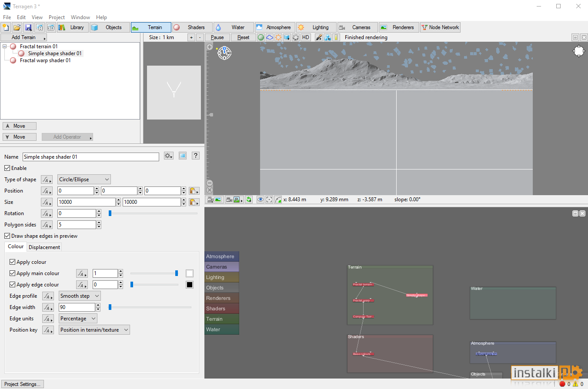Viewport: 588px width, 389px height.
Task: Switch to the Displacement tab
Action: click(44, 247)
